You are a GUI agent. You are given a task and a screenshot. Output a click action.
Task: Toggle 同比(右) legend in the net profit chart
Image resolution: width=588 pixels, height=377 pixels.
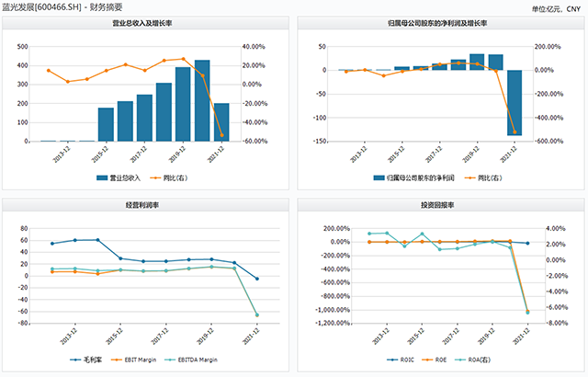tap(483, 177)
